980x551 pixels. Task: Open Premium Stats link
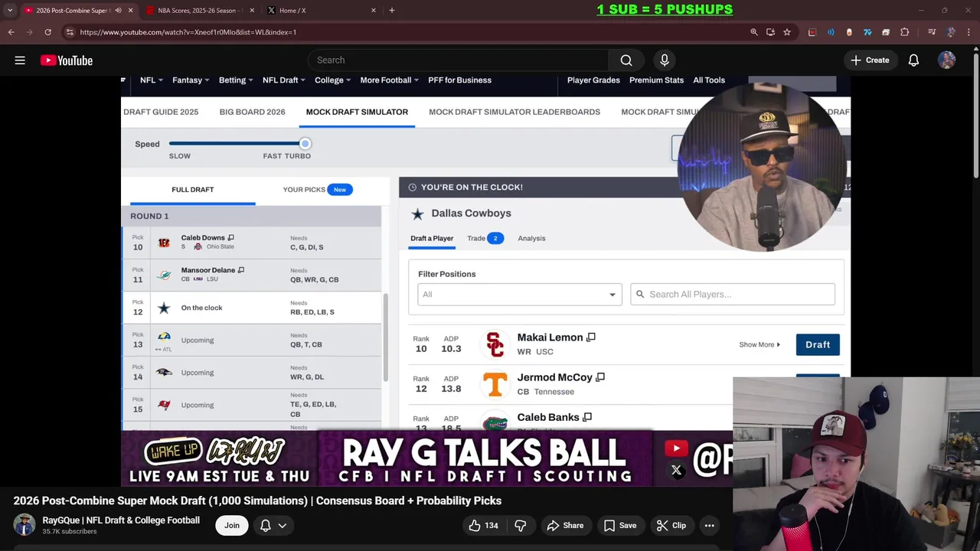[656, 80]
